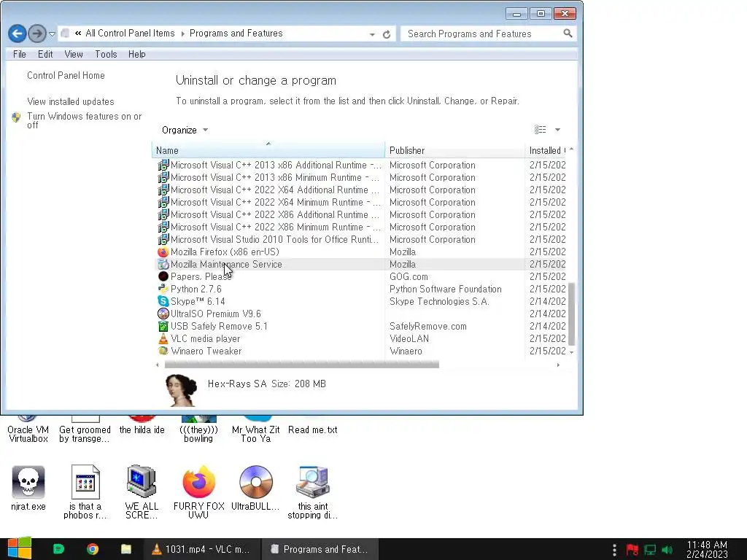Viewport: 747px width, 560px height.
Task: Click the Hex-Rays portrait thumbnail in details
Action: click(x=181, y=390)
